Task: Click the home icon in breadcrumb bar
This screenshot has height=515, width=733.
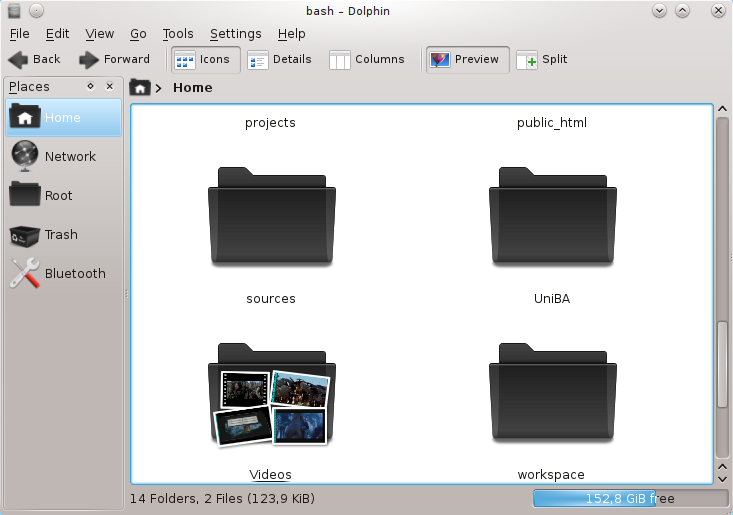Action: pyautogui.click(x=140, y=88)
